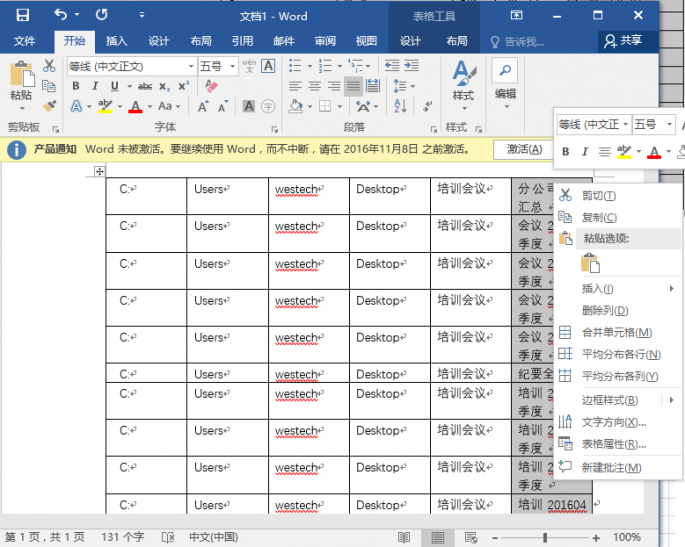This screenshot has width=685, height=547.
Task: Apply red font color in ribbon
Action: tap(135, 107)
